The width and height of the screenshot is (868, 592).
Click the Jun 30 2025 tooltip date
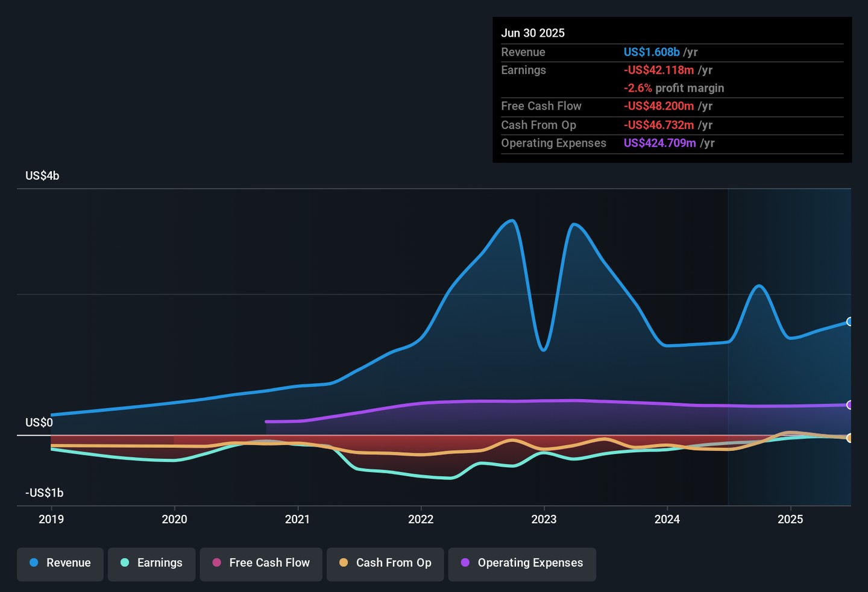pos(533,33)
